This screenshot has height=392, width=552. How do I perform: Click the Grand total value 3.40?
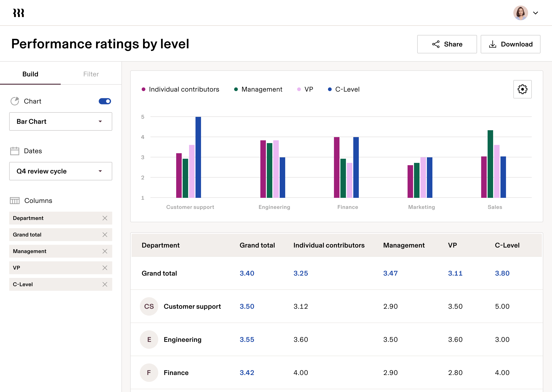click(247, 273)
